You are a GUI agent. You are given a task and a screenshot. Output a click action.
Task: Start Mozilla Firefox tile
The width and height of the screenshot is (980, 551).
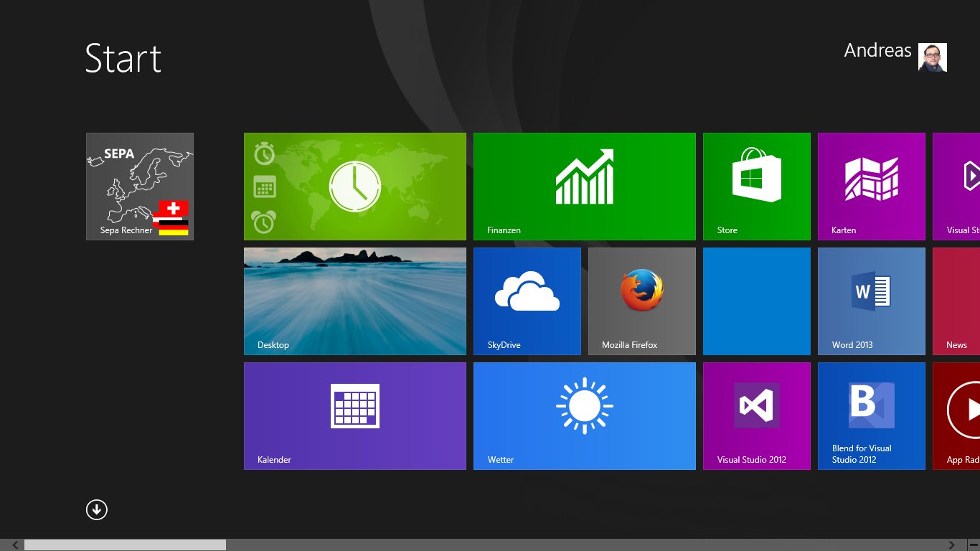[642, 301]
